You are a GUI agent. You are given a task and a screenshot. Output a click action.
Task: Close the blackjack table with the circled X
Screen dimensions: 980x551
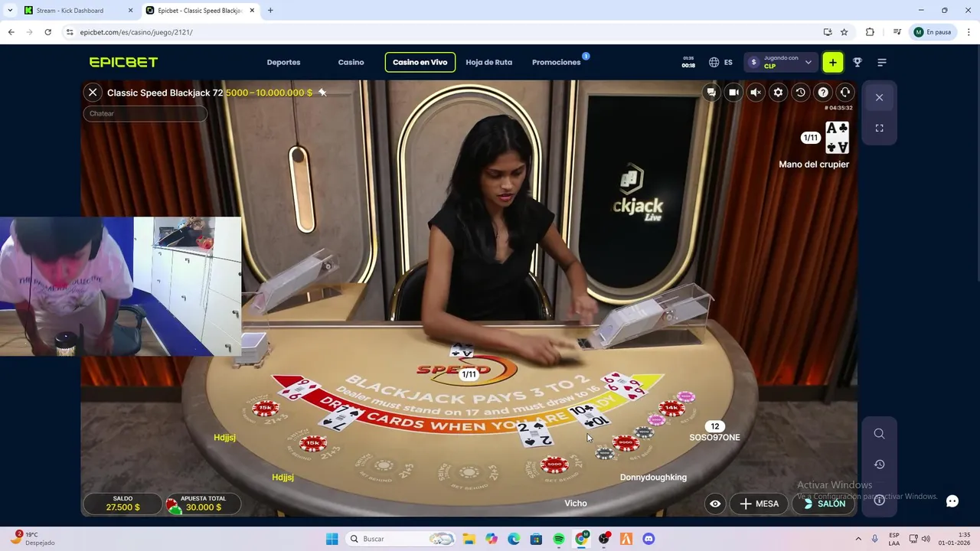[x=93, y=93]
